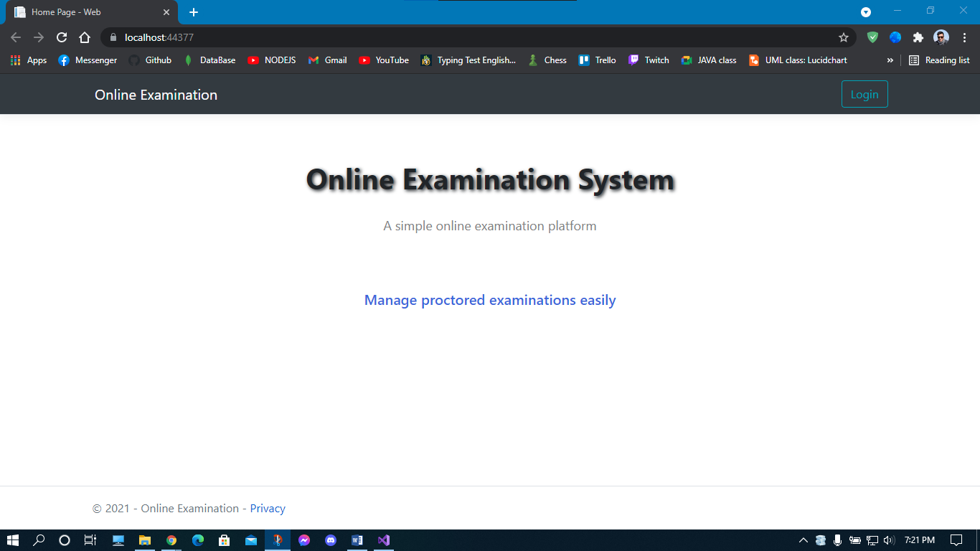Bookmark this page with the star icon
This screenshot has width=980, height=551.
coord(844,37)
